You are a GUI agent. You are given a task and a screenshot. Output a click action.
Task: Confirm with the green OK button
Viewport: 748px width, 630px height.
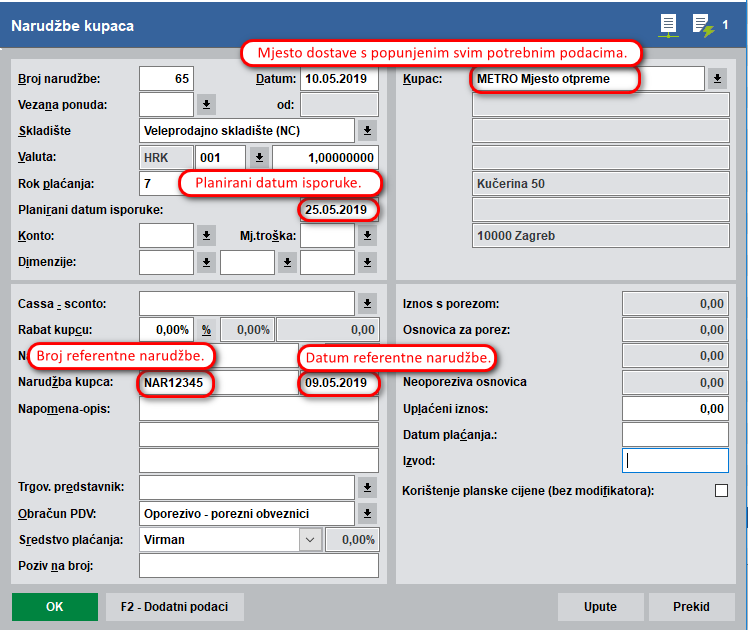click(55, 607)
